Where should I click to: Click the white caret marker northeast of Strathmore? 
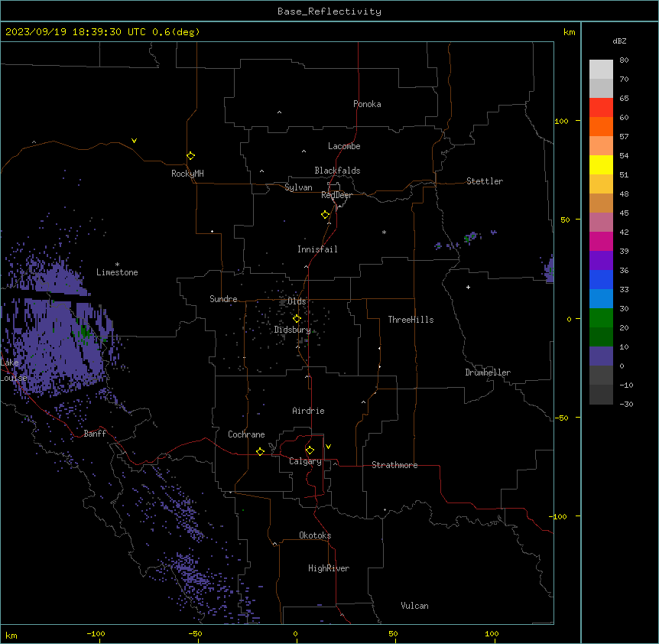(364, 402)
